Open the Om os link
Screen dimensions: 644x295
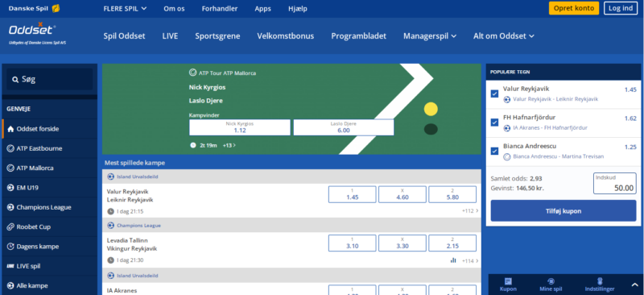[x=174, y=9]
